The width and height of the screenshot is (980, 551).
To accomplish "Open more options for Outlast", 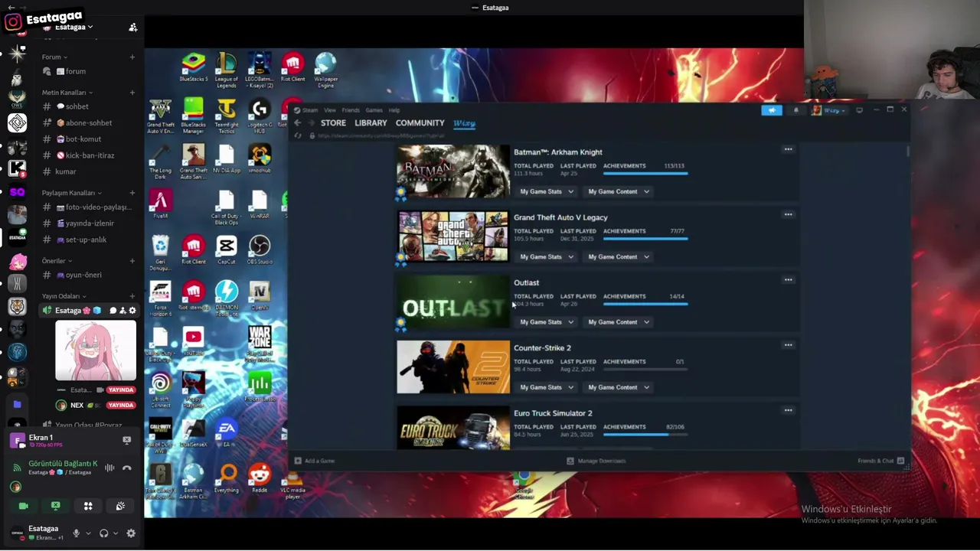I will tap(788, 279).
